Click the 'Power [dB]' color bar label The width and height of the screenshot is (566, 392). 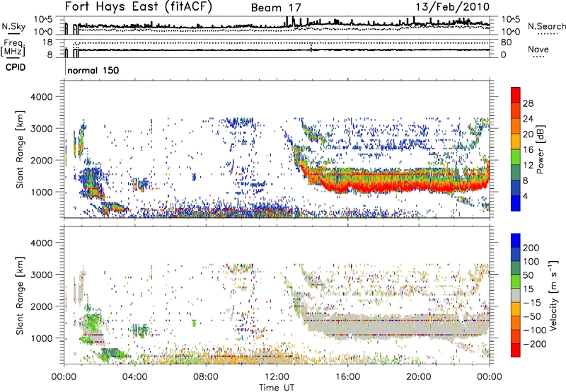540,149
